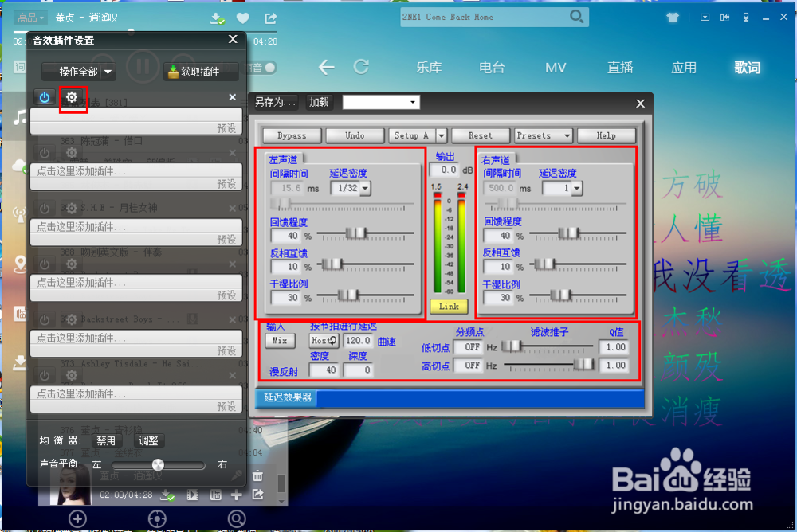Click the heart icon to favorite the song
This screenshot has width=797, height=532.
tap(243, 18)
